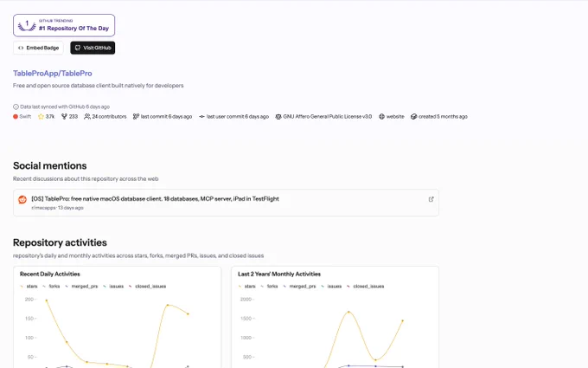Click the Reddit icon on the social mention
588x368 pixels.
tap(22, 199)
